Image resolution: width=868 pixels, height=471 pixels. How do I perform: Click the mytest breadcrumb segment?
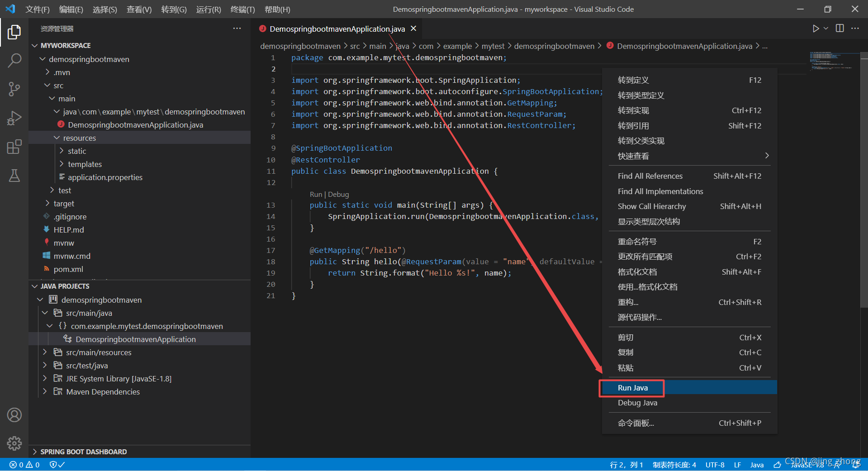[x=493, y=46]
